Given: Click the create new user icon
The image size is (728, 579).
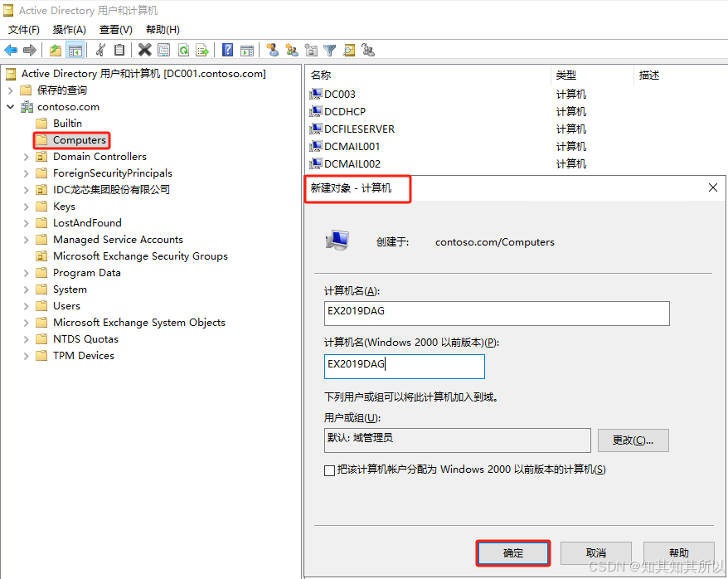Looking at the screenshot, I should (273, 50).
